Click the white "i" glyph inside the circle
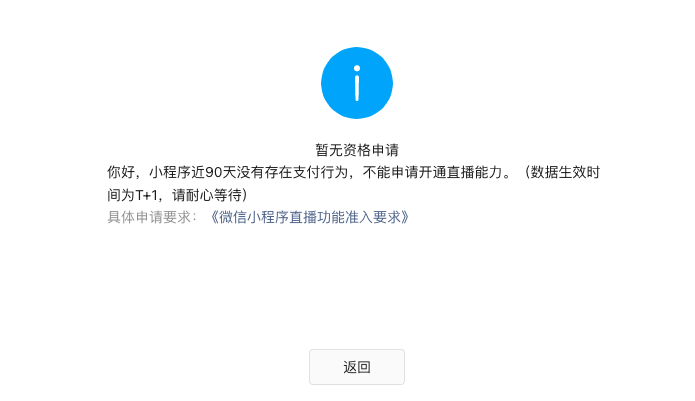Viewport: 695px width, 401px height. point(357,83)
